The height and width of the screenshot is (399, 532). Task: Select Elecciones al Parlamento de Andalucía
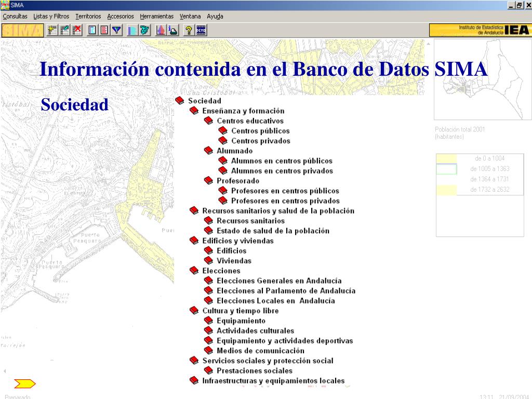286,291
